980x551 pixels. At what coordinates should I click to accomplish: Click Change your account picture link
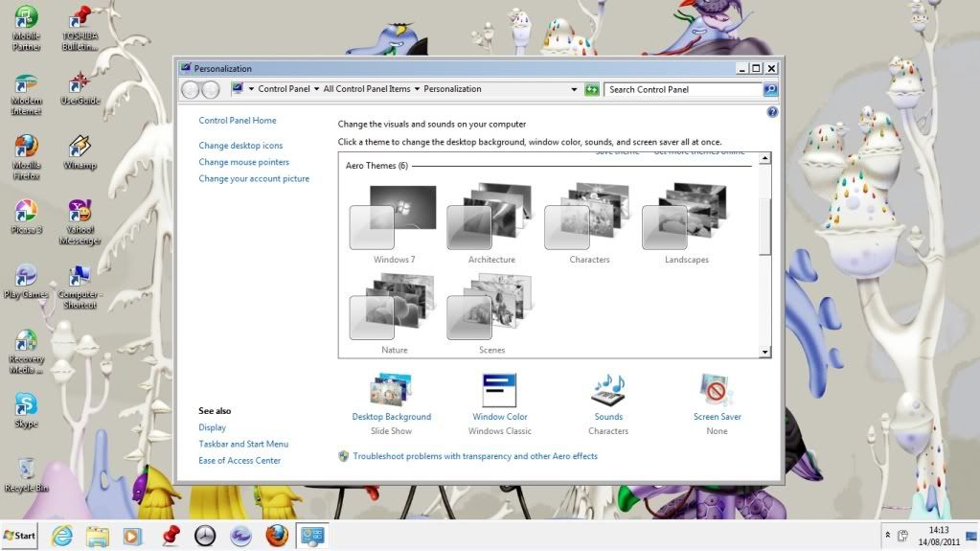[254, 178]
